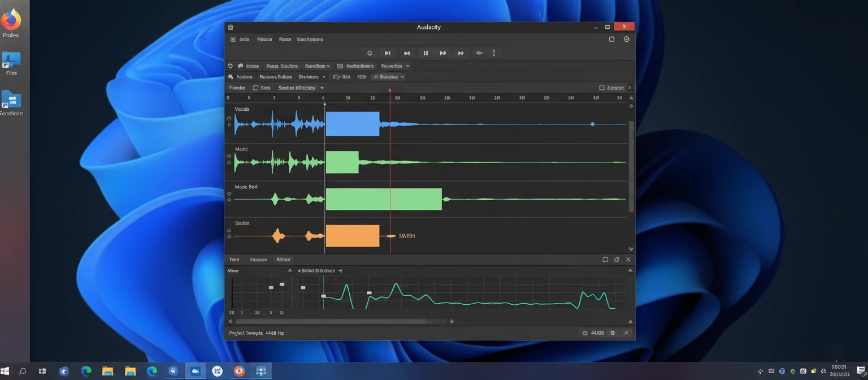The image size is (868, 380).
Task: Click the settings gear in the top-right corner
Action: click(x=626, y=39)
